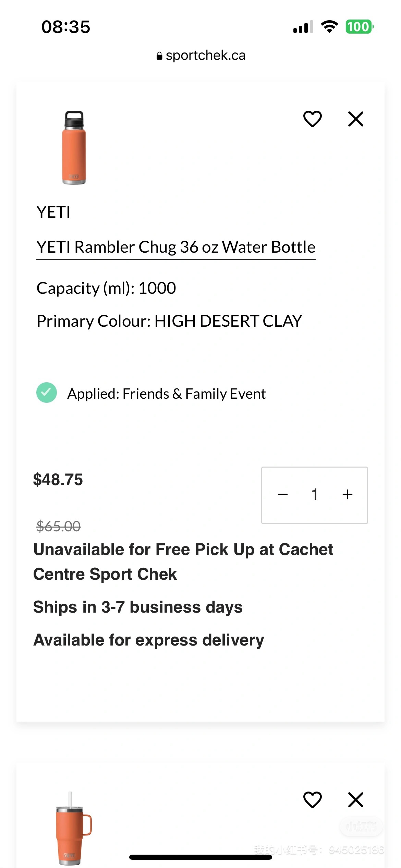Tap the green Friends & Family applied checkmark
Image resolution: width=401 pixels, height=868 pixels.
[x=47, y=393]
